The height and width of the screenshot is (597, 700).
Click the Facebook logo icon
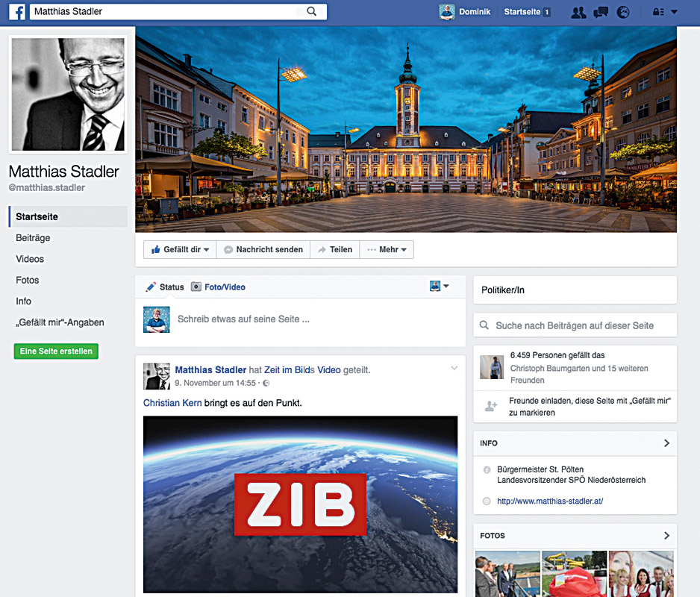17,12
